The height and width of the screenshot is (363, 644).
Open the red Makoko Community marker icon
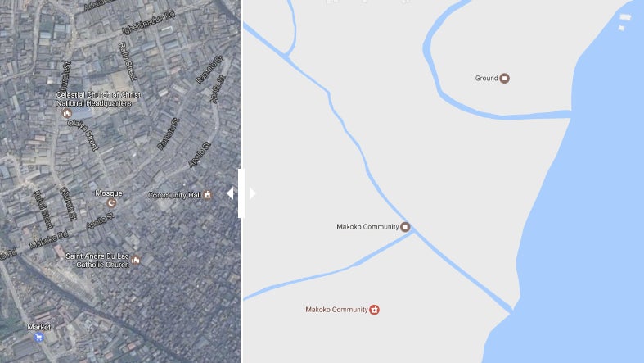click(x=374, y=310)
